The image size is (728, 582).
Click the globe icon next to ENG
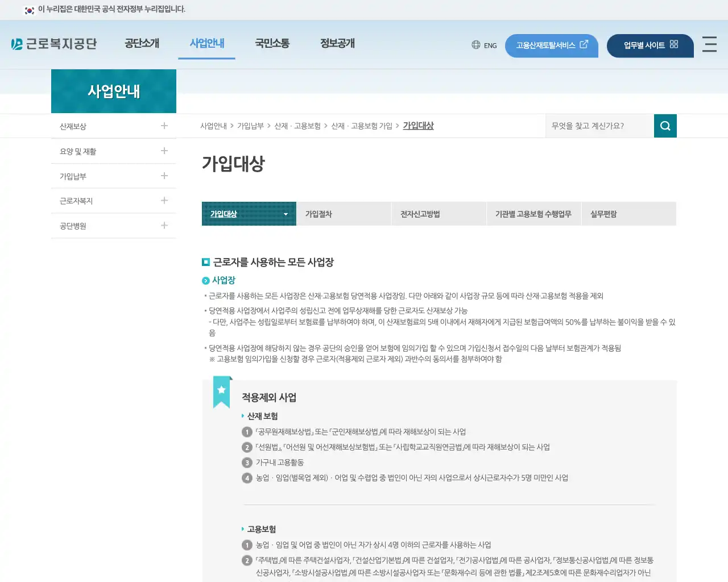(476, 45)
